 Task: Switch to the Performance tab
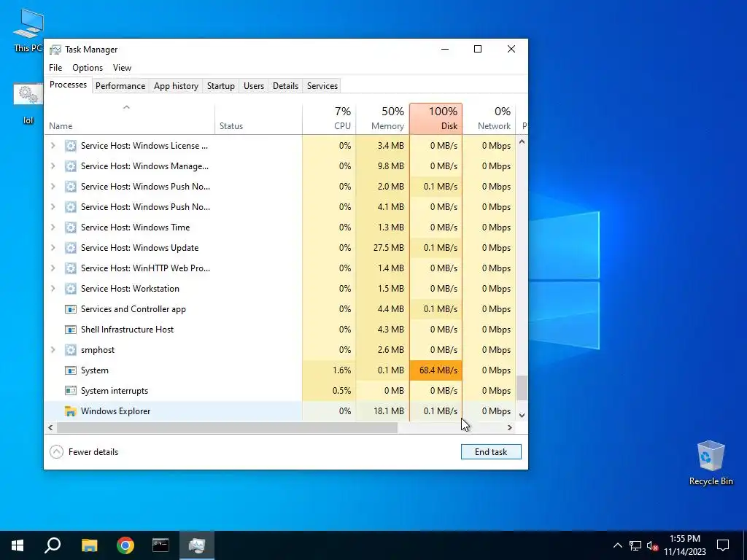[120, 86]
